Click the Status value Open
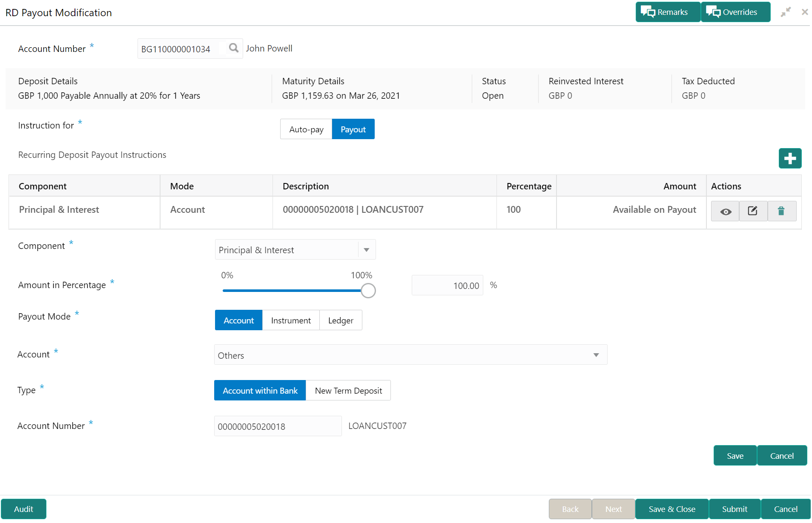 pyautogui.click(x=493, y=96)
